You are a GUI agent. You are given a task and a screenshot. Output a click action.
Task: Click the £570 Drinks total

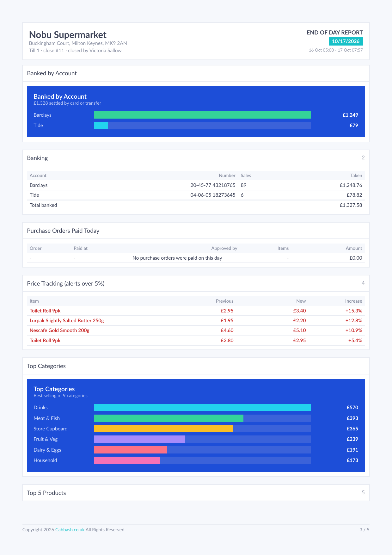(x=352, y=408)
